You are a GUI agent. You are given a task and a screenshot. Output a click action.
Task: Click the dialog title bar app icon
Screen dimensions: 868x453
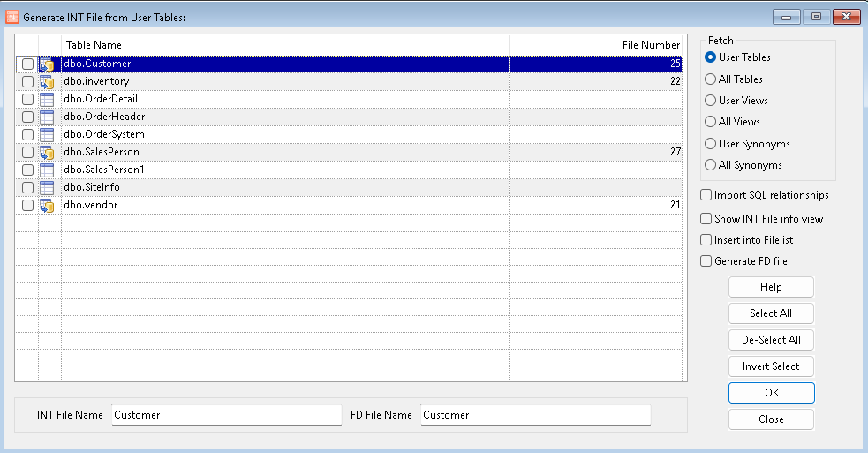[x=12, y=18]
